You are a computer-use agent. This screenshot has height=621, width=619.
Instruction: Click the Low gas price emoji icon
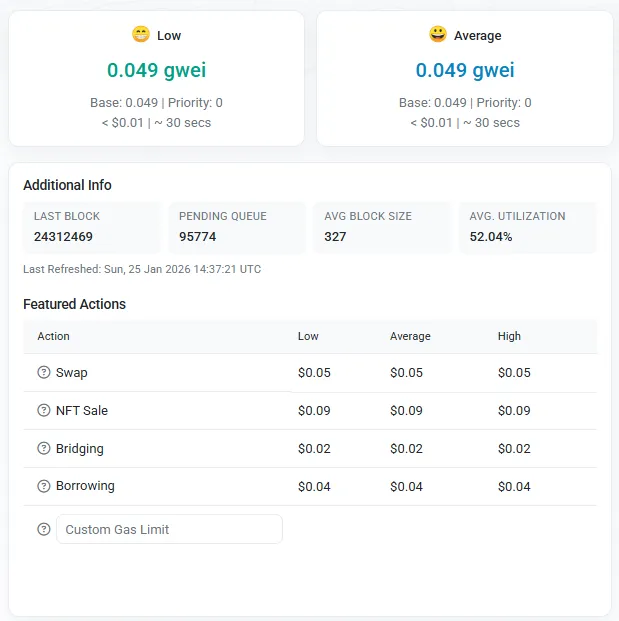click(141, 35)
